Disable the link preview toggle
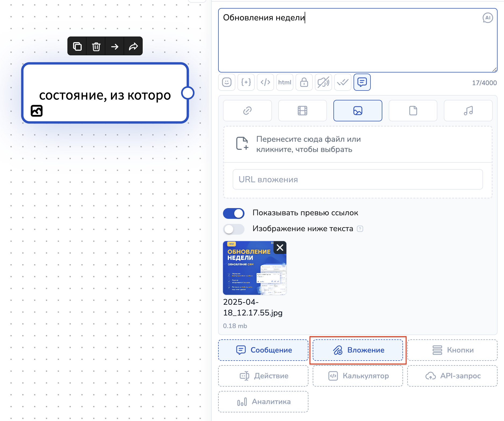The width and height of the screenshot is (504, 421). click(x=234, y=213)
